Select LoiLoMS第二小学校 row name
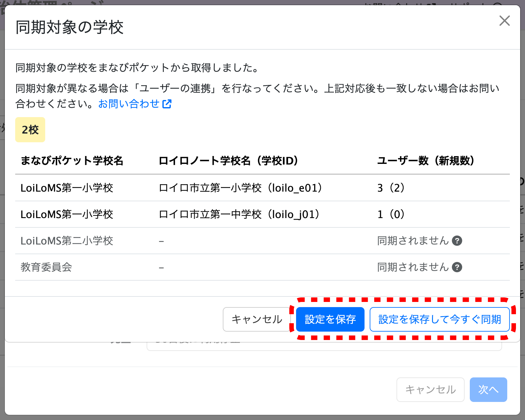This screenshot has height=420, width=525. 67,241
